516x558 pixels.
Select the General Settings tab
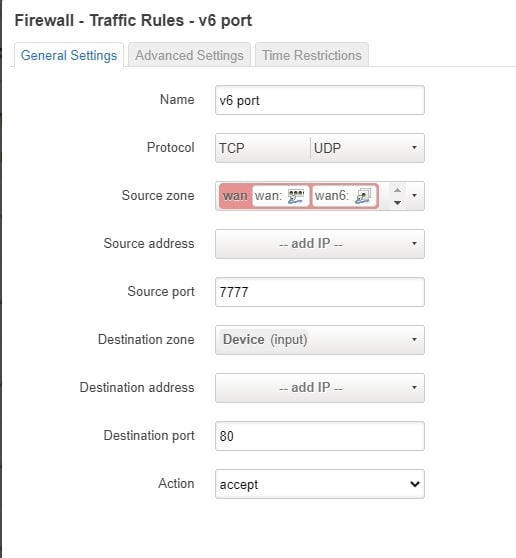[69, 55]
